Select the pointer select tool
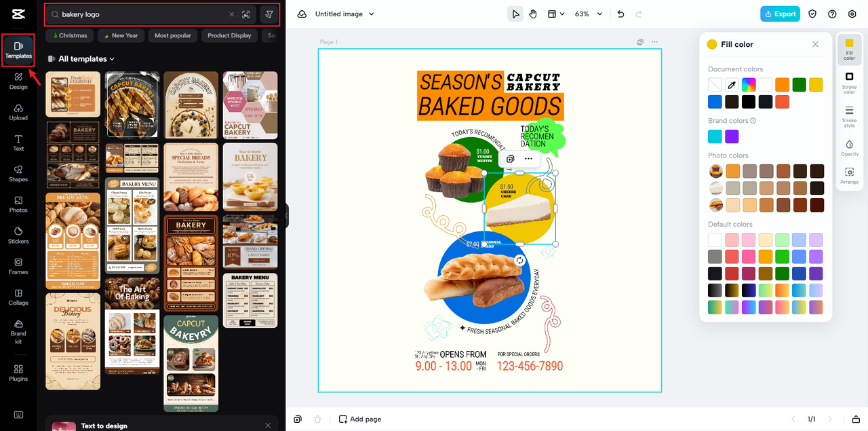868x431 pixels. click(x=515, y=14)
